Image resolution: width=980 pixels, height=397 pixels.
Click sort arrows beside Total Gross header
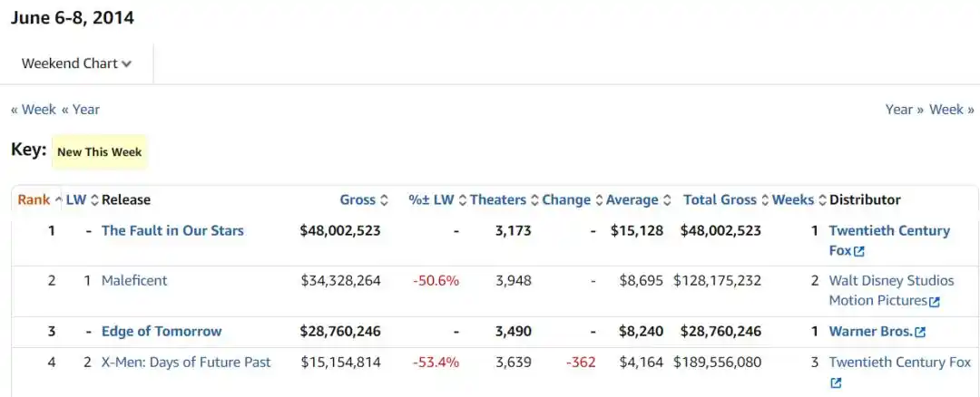765,200
